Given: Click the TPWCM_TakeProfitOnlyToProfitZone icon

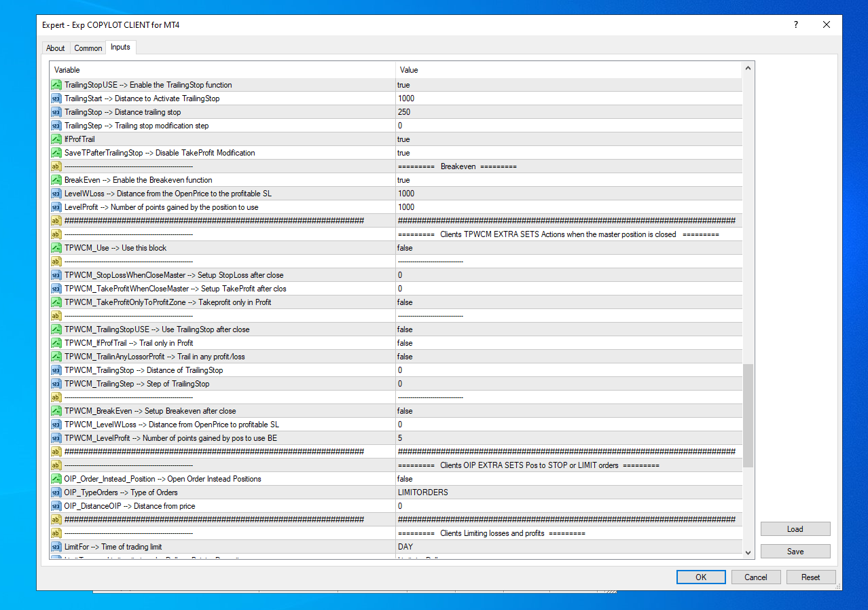Looking at the screenshot, I should coord(56,302).
